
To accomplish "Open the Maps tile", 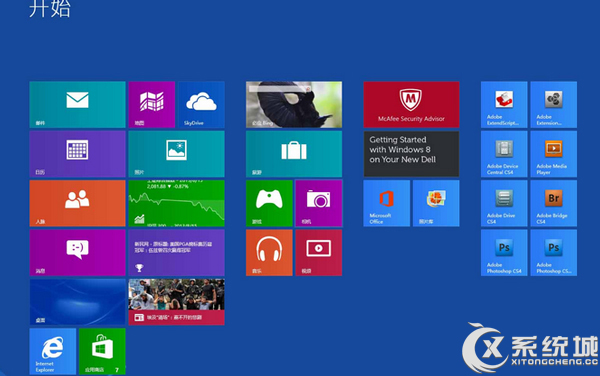I will pos(152,104).
